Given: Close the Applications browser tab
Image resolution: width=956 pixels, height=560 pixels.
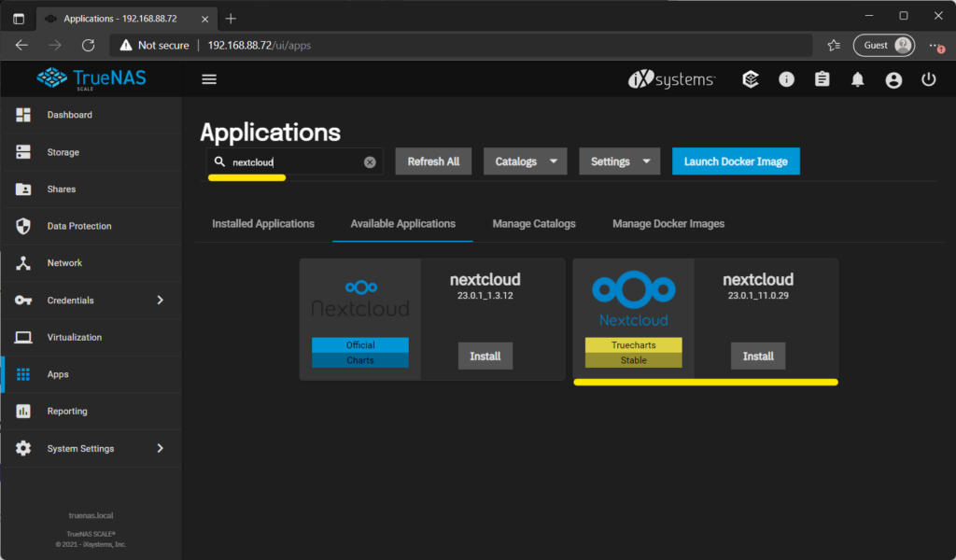Looking at the screenshot, I should [204, 19].
